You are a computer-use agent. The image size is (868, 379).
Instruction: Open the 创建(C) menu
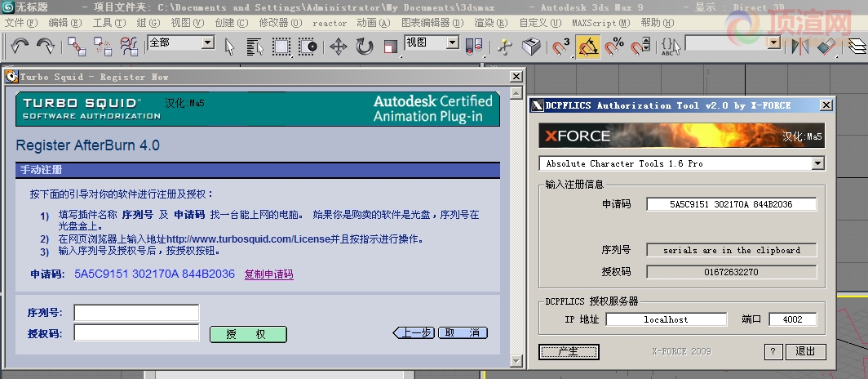(x=232, y=23)
